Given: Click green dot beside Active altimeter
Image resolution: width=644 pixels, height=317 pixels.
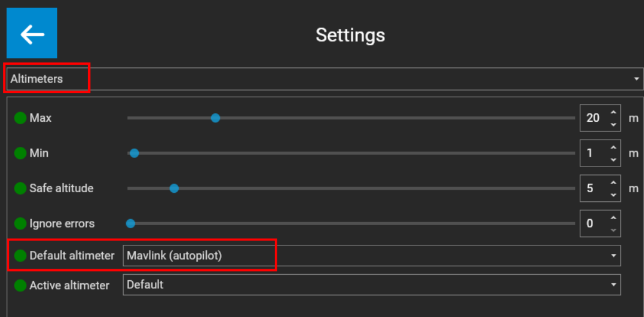Looking at the screenshot, I should click(20, 285).
